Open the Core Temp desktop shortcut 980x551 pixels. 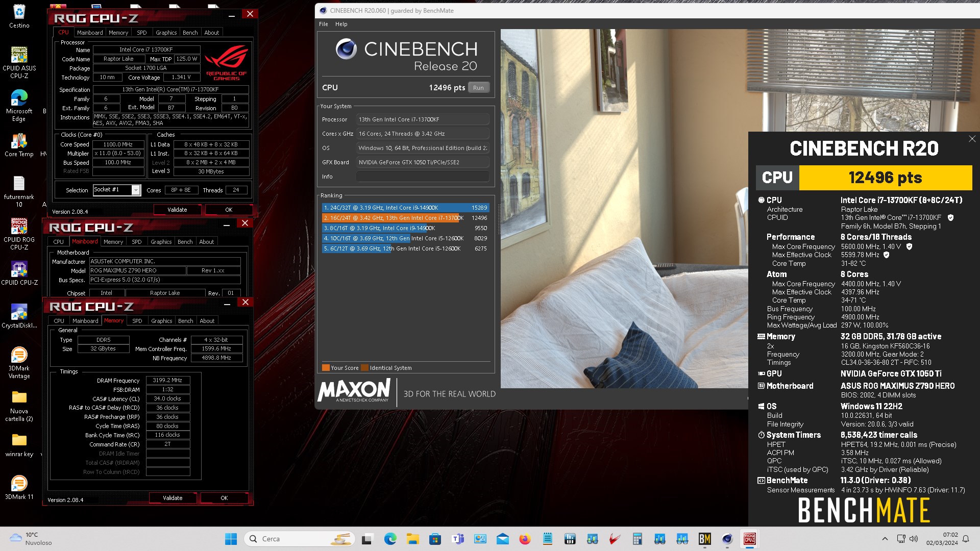tap(19, 145)
